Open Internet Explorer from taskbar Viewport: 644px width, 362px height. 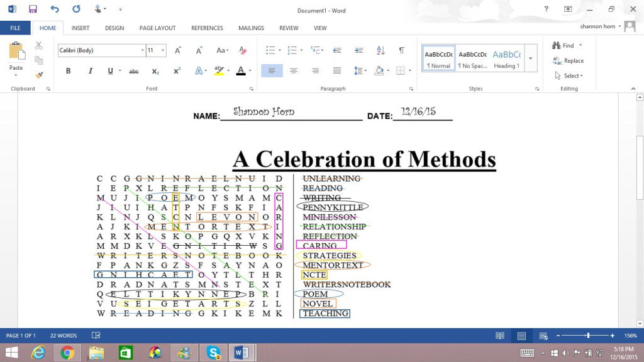pyautogui.click(x=38, y=353)
